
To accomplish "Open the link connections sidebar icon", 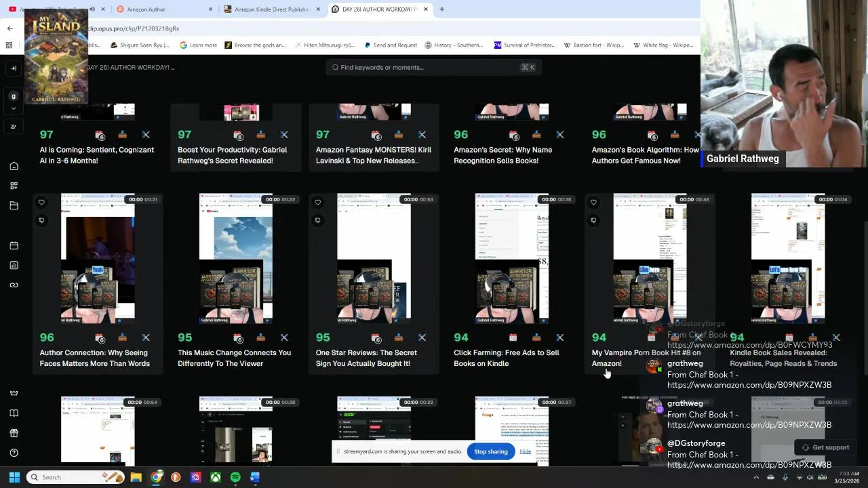I will point(14,285).
